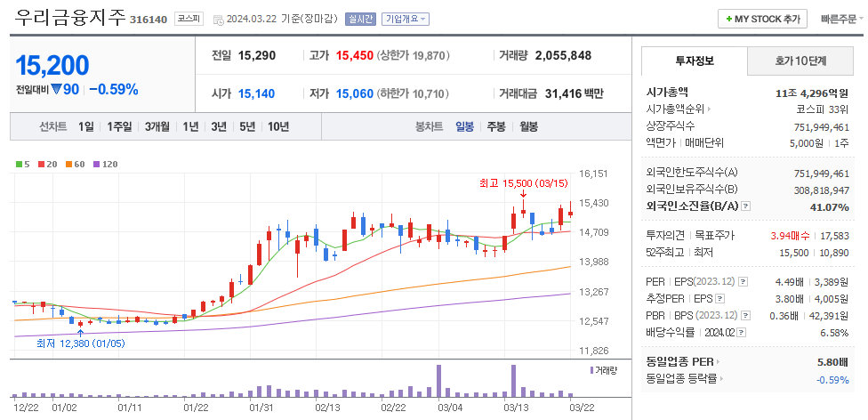Click the help icon beside PER EPS(2023.12)

(743, 282)
